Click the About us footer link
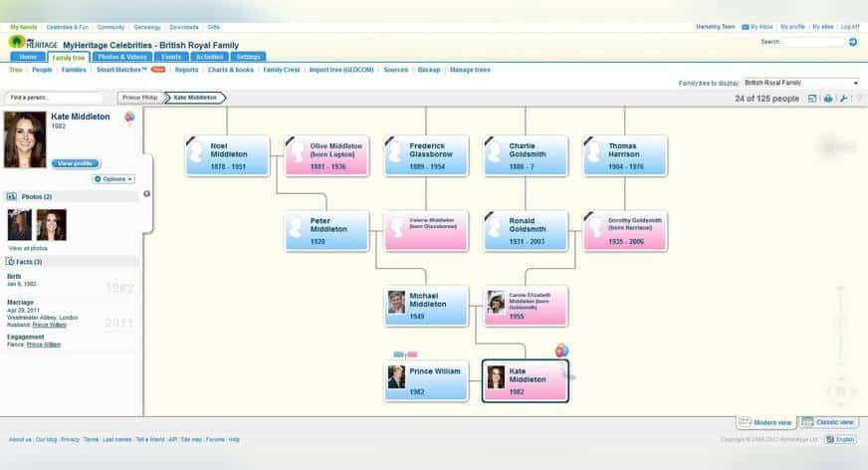Screen dimensions: 868x470 coord(20,439)
